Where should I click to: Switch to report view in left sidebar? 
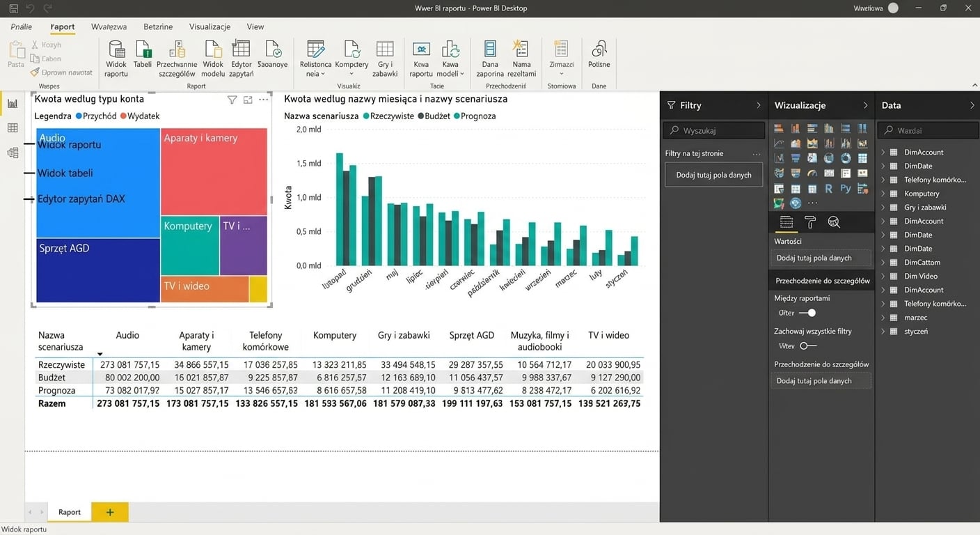(13, 104)
